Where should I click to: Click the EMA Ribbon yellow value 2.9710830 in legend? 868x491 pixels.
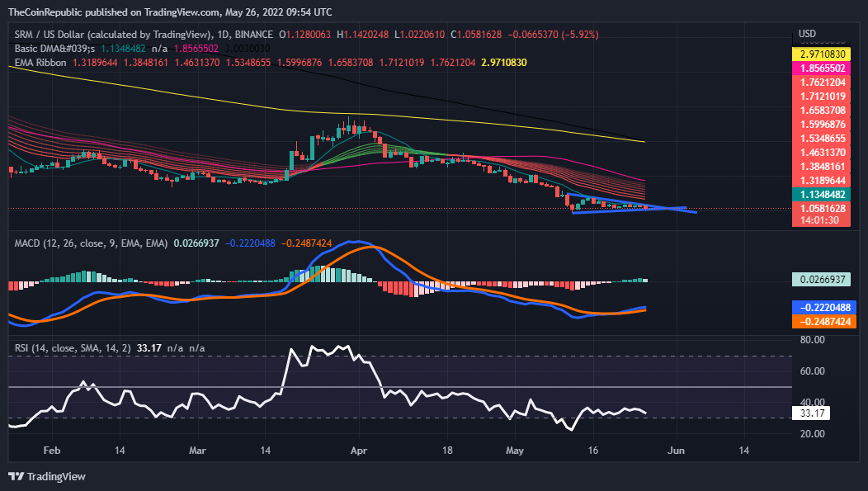(504, 63)
